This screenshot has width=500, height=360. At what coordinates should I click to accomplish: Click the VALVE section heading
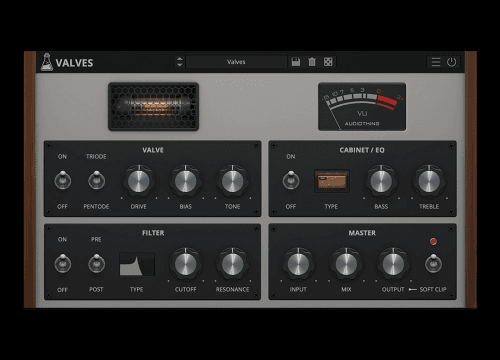point(153,150)
